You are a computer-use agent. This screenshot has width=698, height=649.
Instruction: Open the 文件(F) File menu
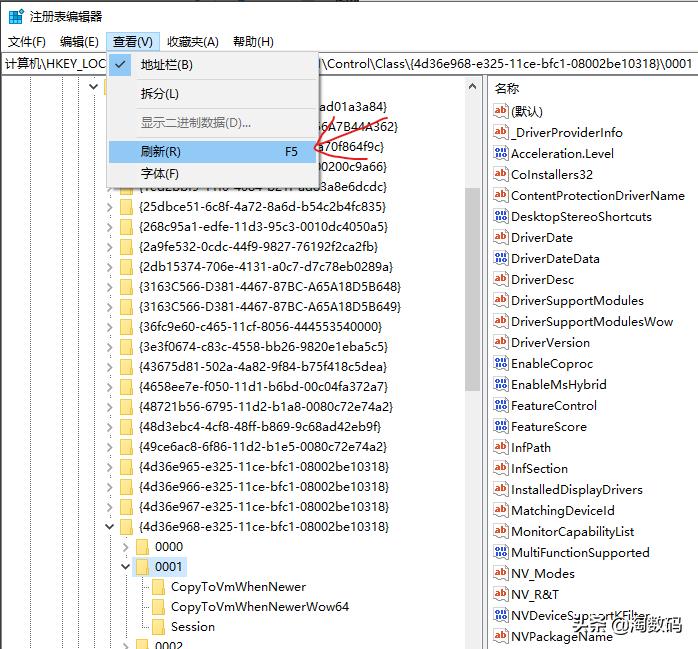pyautogui.click(x=27, y=42)
